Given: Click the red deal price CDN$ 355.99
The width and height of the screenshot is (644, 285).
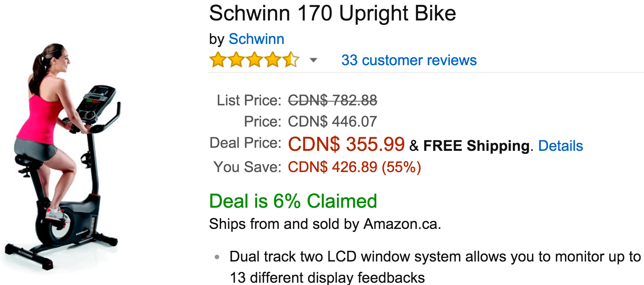Looking at the screenshot, I should pos(346,144).
